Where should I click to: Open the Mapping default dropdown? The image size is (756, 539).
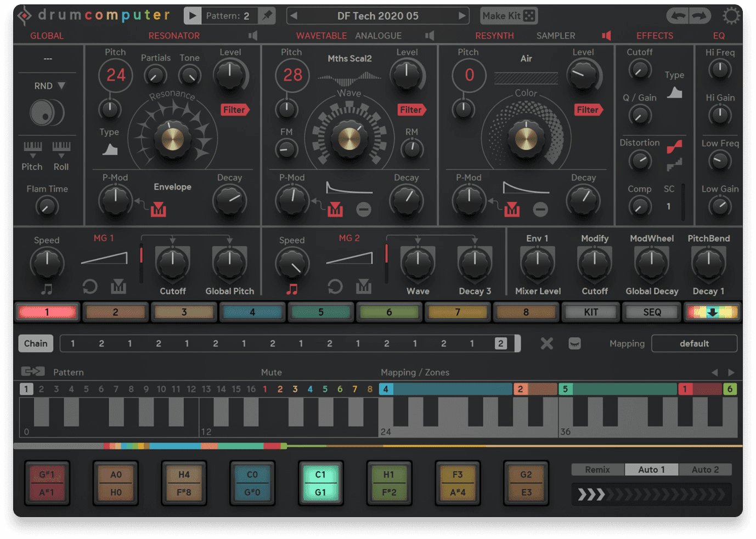(694, 343)
